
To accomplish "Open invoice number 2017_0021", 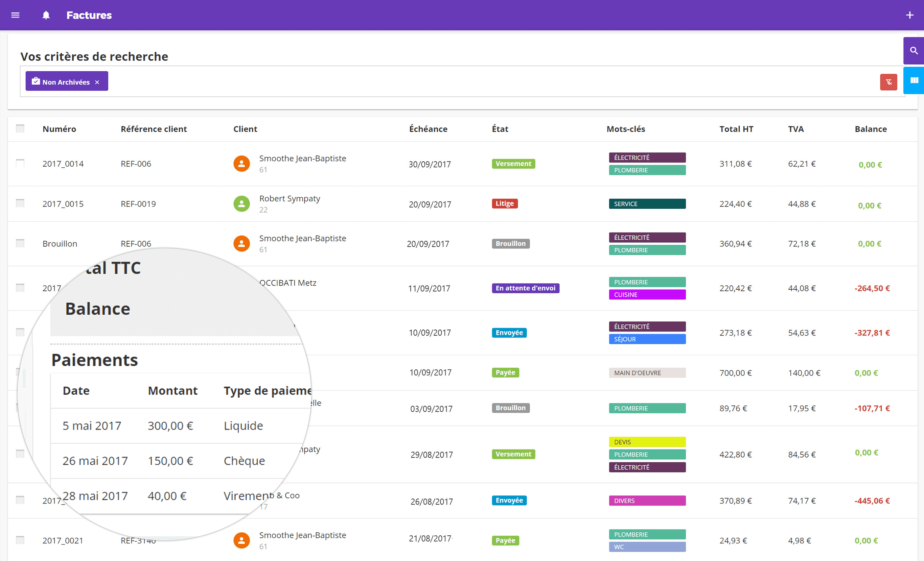I will click(x=63, y=540).
